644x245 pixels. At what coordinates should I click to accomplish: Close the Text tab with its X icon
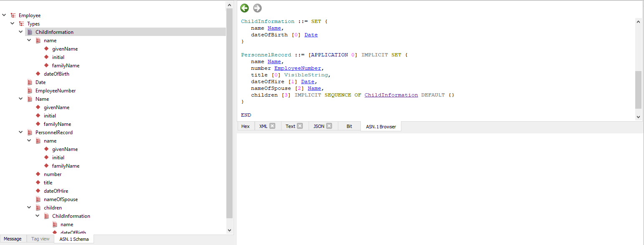(300, 126)
